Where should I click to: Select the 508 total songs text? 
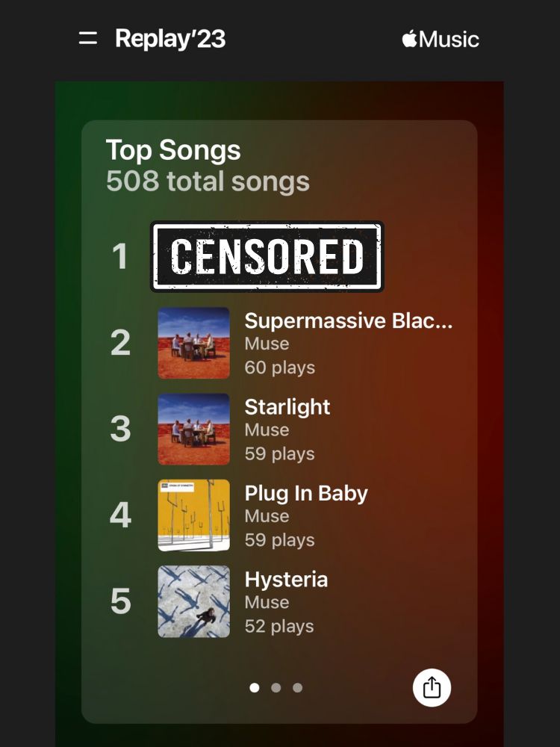[208, 182]
